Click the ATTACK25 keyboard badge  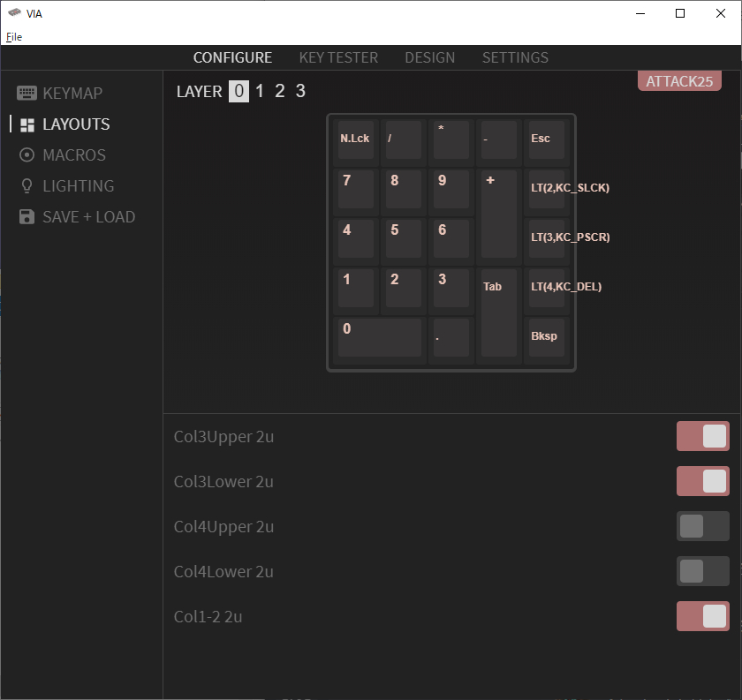pyautogui.click(x=679, y=81)
